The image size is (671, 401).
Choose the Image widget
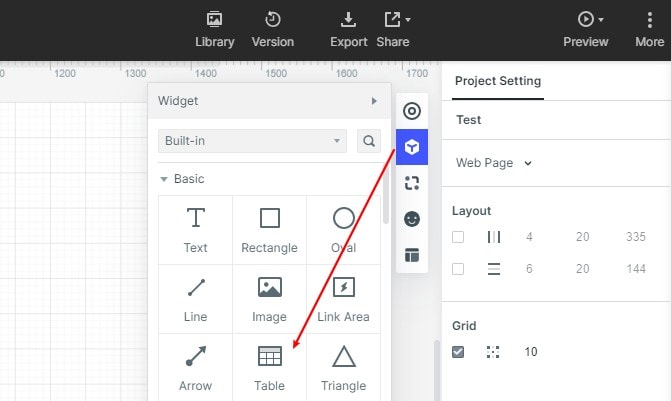[269, 298]
